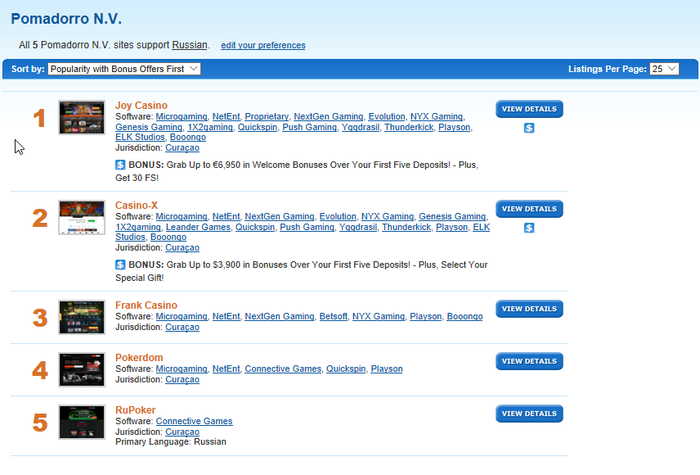Click NYX Gaming link in Frank Casino listing
Screen dimensions: 700x475
pos(379,317)
